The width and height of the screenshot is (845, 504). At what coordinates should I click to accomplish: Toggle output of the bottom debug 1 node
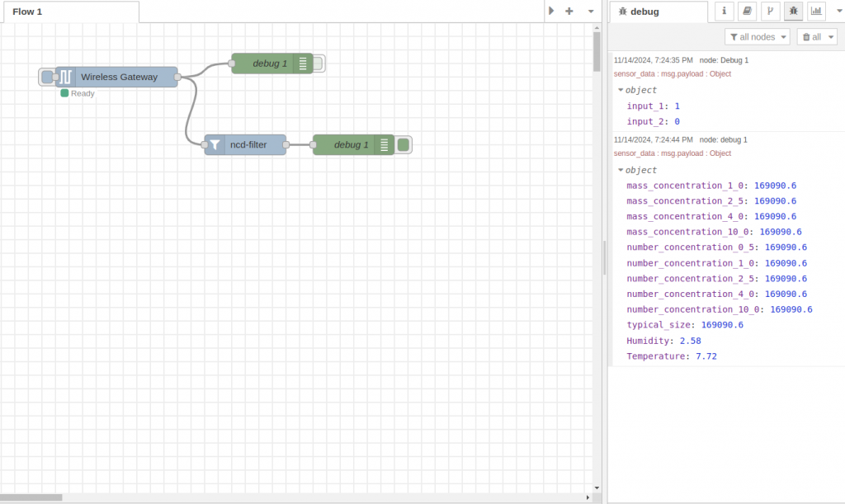click(x=403, y=144)
